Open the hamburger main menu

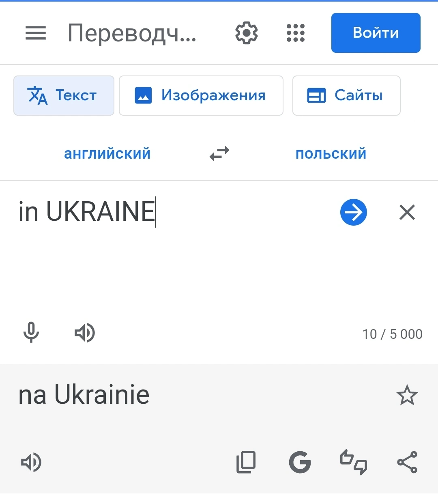[36, 33]
